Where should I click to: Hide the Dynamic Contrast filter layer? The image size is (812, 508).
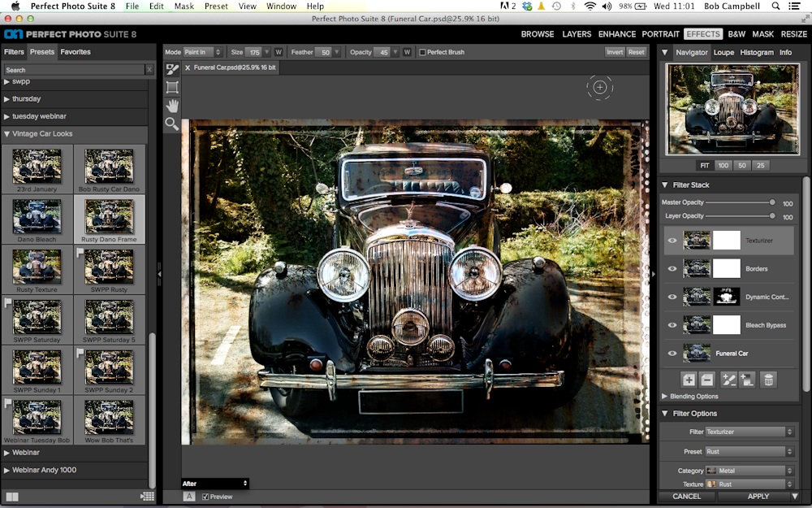[x=672, y=297]
